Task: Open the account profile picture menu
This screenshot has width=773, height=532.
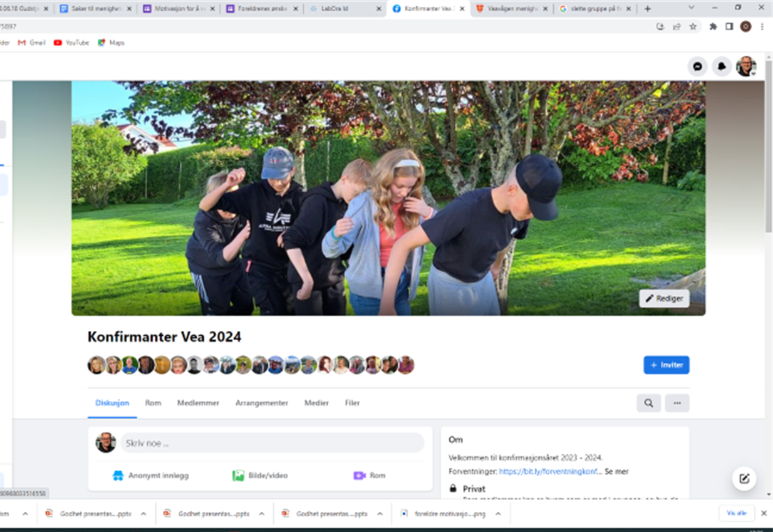Action: pyautogui.click(x=745, y=66)
